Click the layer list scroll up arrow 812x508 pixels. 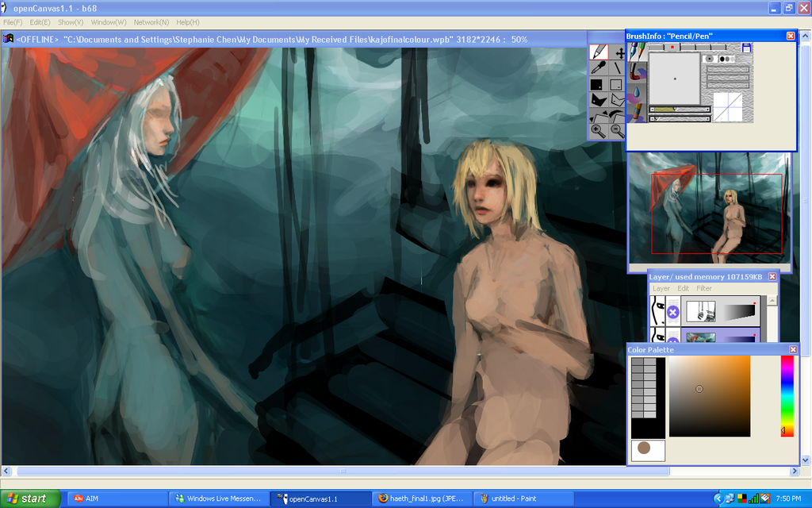pos(772,301)
